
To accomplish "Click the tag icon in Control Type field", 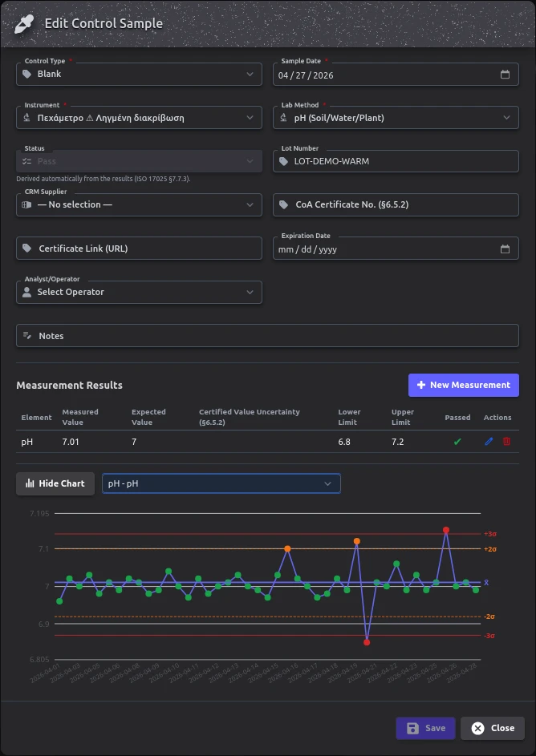I will (27, 75).
